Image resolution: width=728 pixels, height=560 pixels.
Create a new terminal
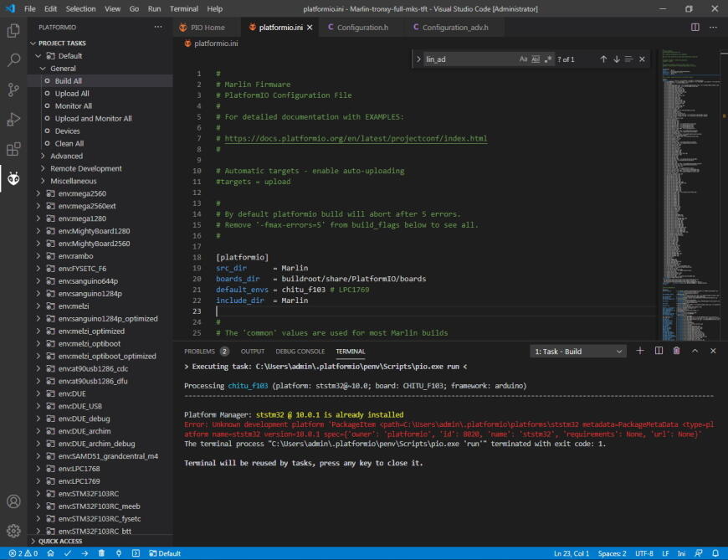point(640,351)
